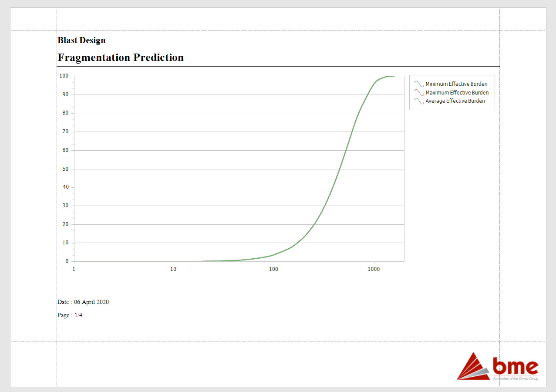Click the Blast Design heading
Viewport: 556px width, 392px height.
(81, 41)
